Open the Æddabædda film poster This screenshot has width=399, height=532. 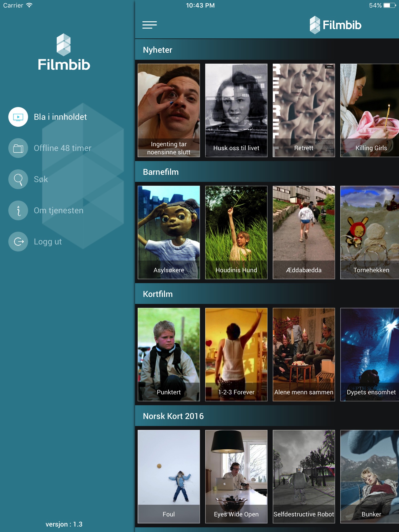(x=304, y=232)
